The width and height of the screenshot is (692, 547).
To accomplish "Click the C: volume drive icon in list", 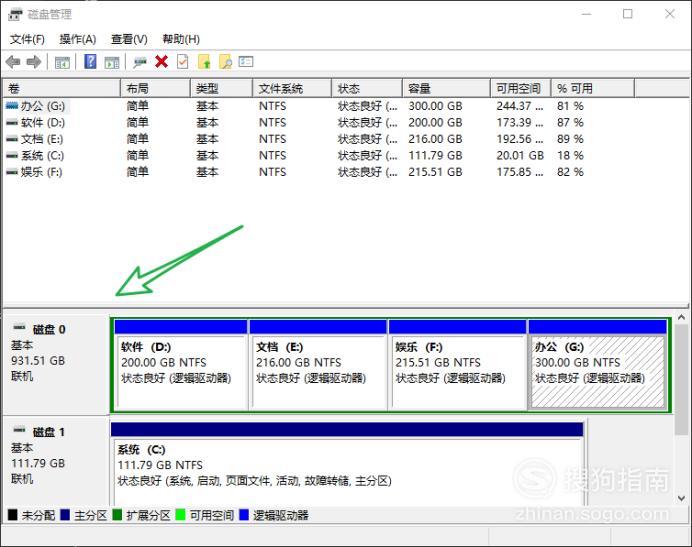I will coord(12,155).
